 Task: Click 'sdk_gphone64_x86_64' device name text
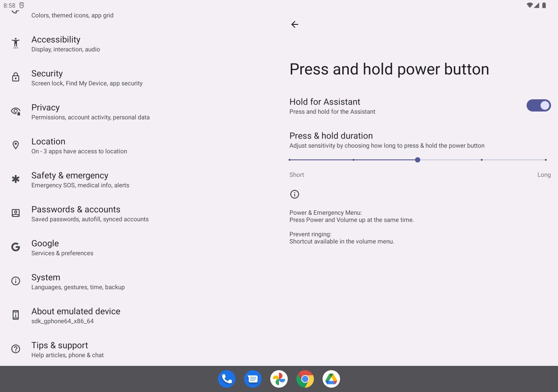coord(62,321)
